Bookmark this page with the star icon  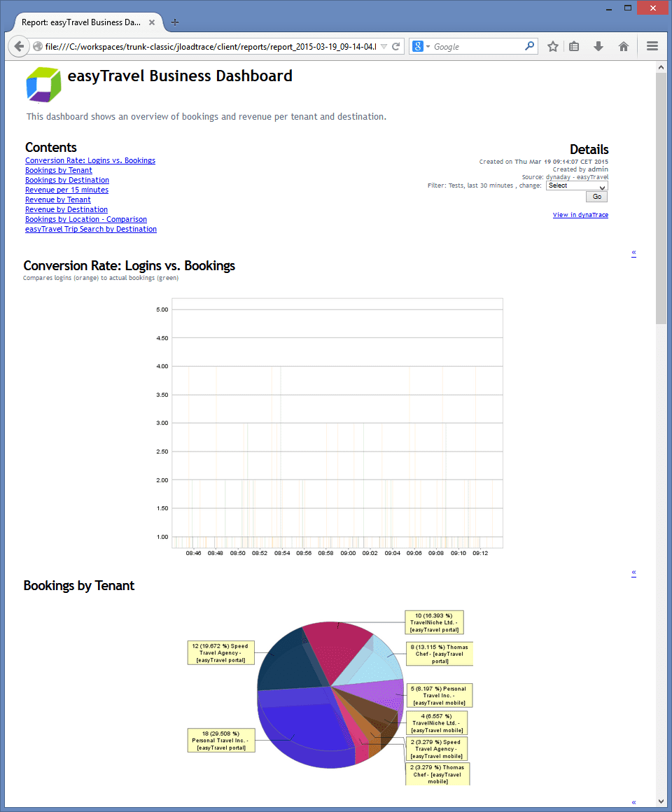pos(553,47)
